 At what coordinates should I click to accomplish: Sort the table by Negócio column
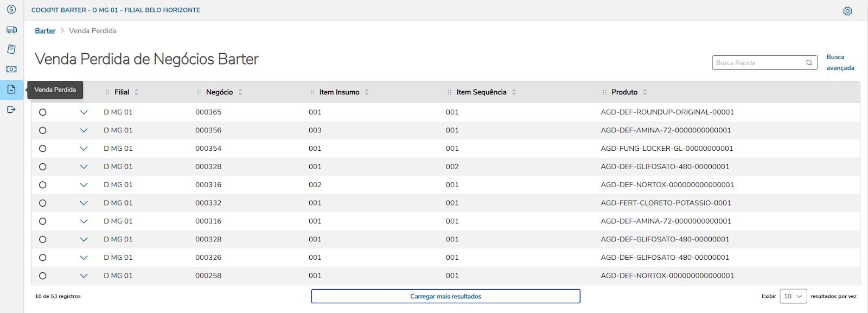point(240,92)
